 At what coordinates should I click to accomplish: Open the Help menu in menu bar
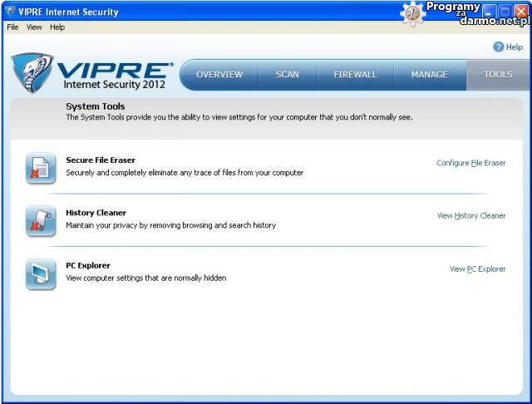click(57, 27)
